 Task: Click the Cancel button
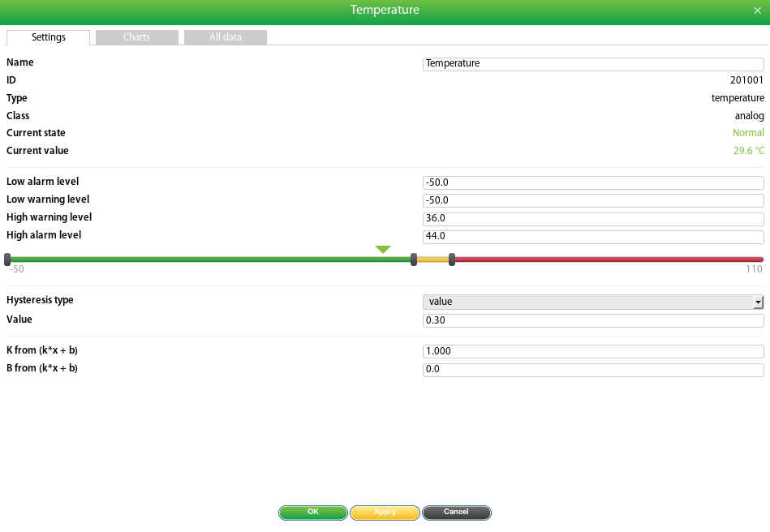pyautogui.click(x=457, y=513)
